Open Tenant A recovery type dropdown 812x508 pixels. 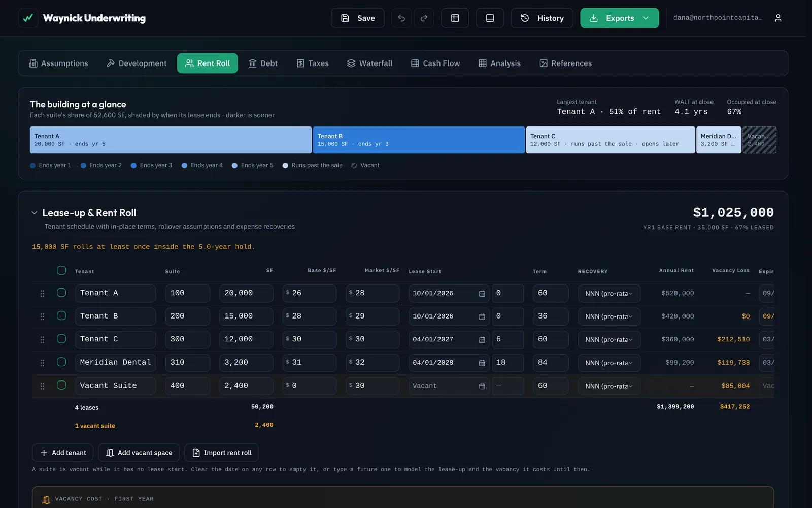[x=609, y=294]
